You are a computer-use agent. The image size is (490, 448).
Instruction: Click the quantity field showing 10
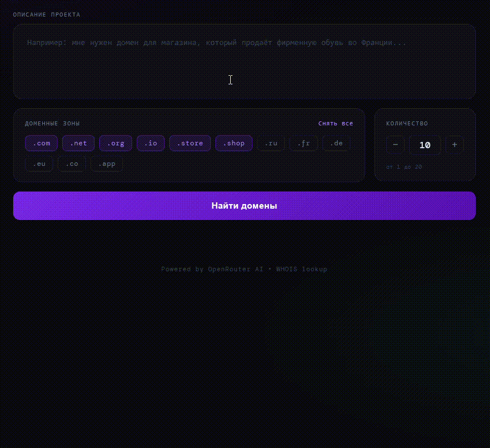[x=425, y=145]
